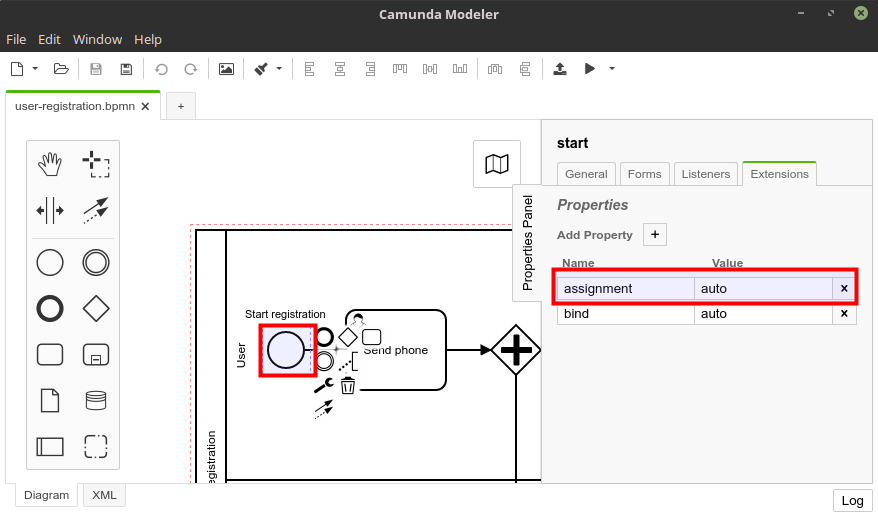Edit the bind property name field
This screenshot has height=518, width=878.
[x=626, y=314]
